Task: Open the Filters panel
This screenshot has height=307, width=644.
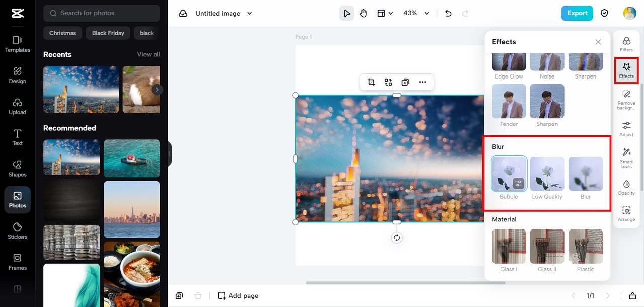Action: click(626, 44)
